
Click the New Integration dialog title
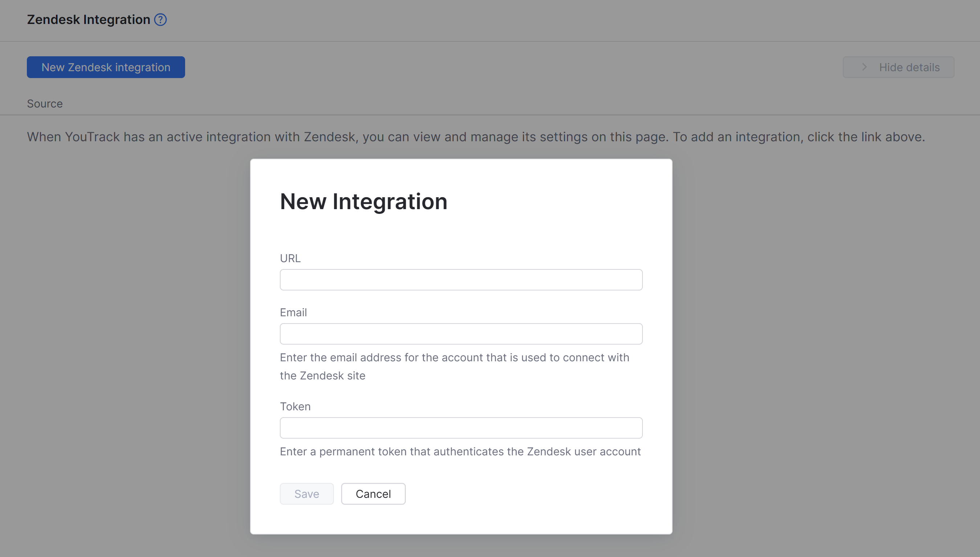[364, 202]
